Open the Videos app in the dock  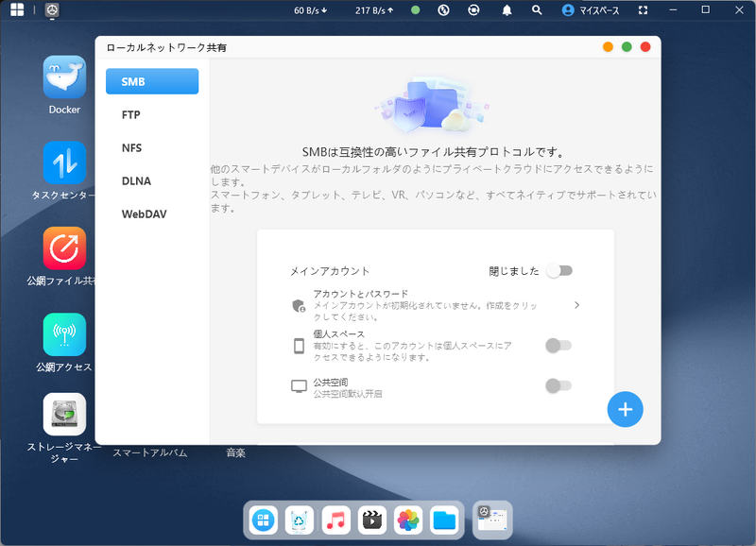371,520
